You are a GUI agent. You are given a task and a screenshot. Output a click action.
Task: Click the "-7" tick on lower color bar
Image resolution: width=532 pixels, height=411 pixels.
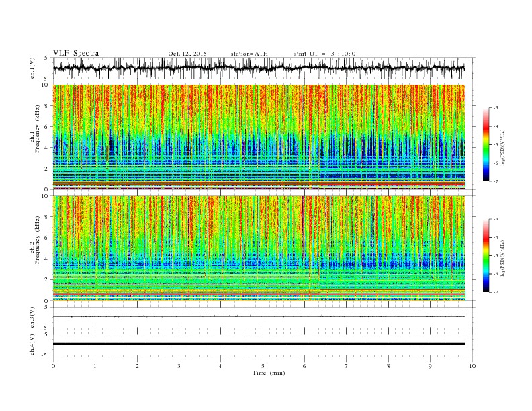tap(496, 292)
